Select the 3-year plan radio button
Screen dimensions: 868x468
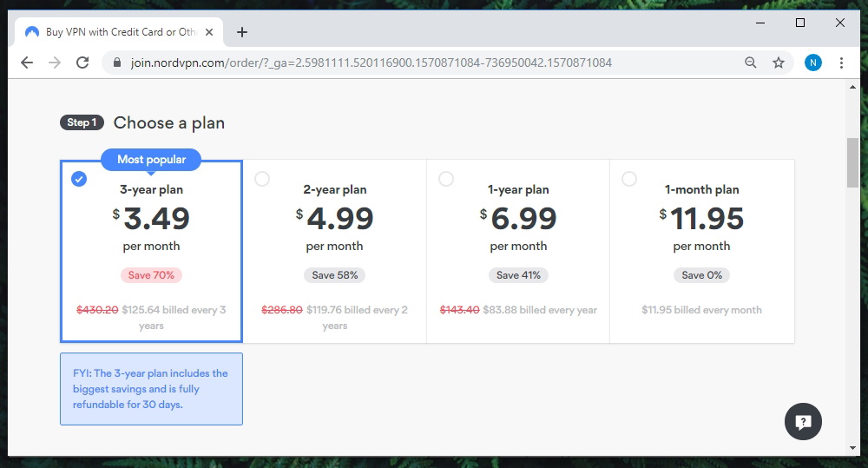[x=79, y=179]
